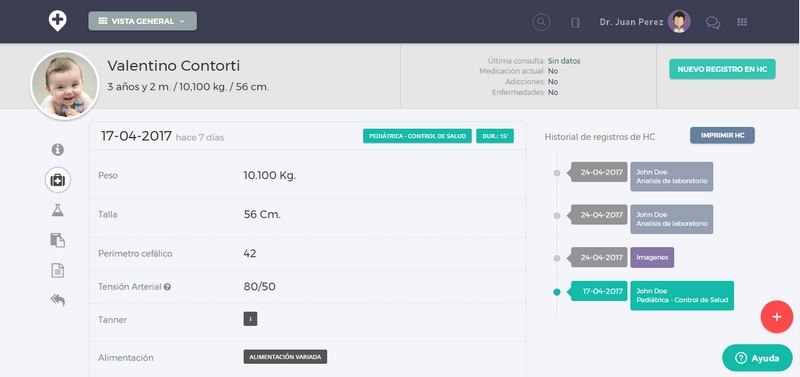800x377 pixels.
Task: Click Pediátrica - Control de Salud tag
Action: click(x=417, y=136)
